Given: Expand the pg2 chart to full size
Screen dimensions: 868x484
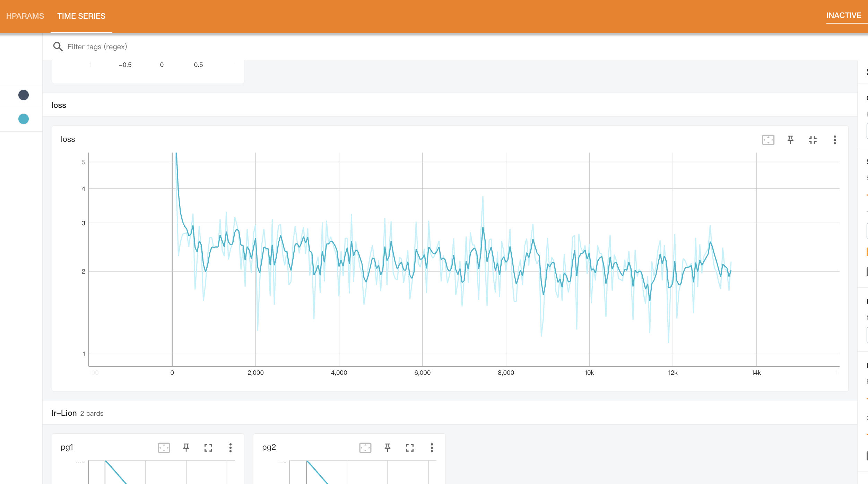Looking at the screenshot, I should (410, 448).
